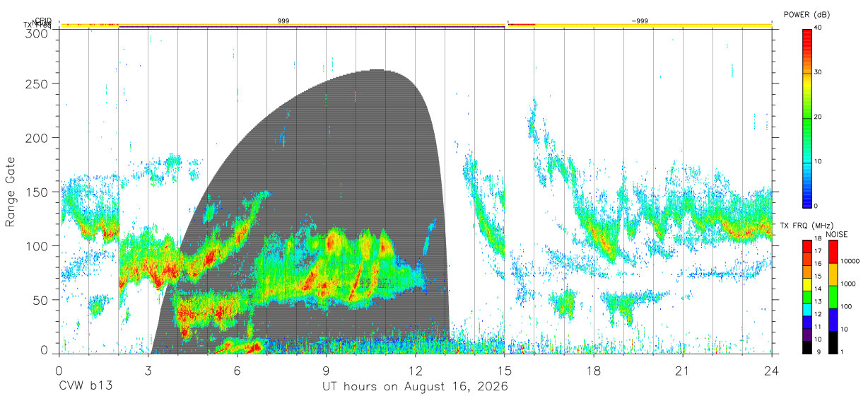This screenshot has height=401, width=868.
Task: Click the 150 range gate tick label
Action: [37, 192]
